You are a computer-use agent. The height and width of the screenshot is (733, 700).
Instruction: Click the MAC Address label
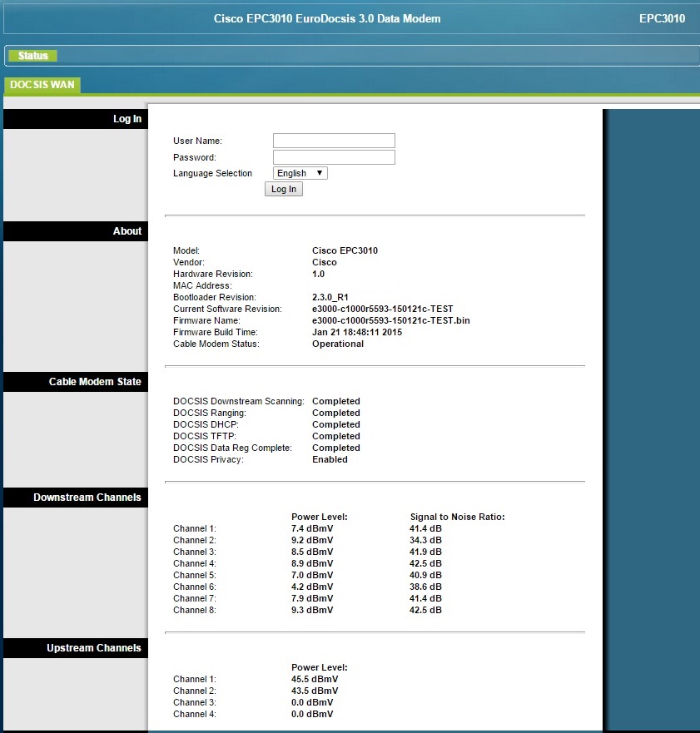click(202, 285)
